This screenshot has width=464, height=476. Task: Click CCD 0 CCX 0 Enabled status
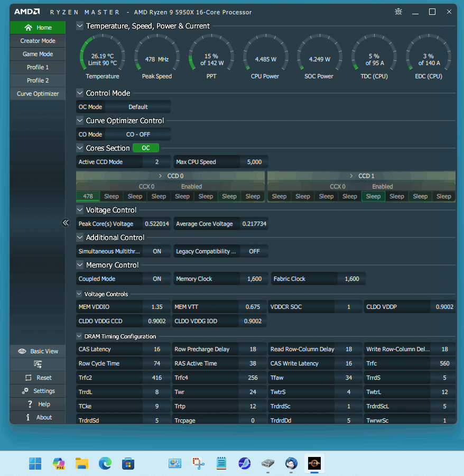191,186
